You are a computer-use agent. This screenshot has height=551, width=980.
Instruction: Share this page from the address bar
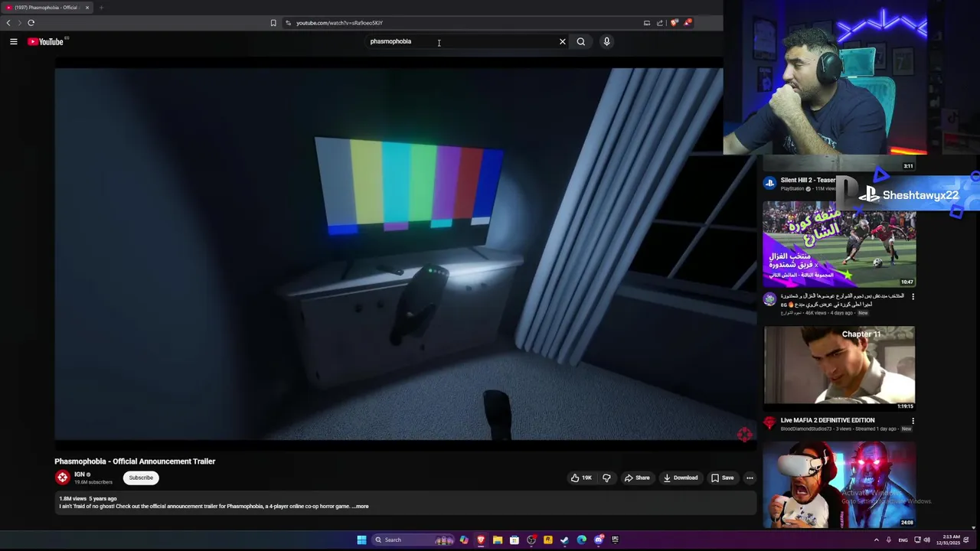pyautogui.click(x=659, y=23)
